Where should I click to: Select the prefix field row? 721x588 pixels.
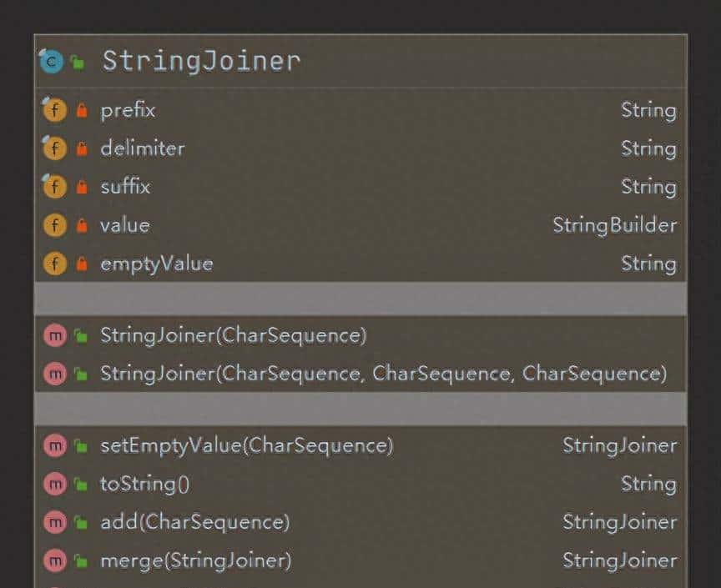tap(128, 110)
